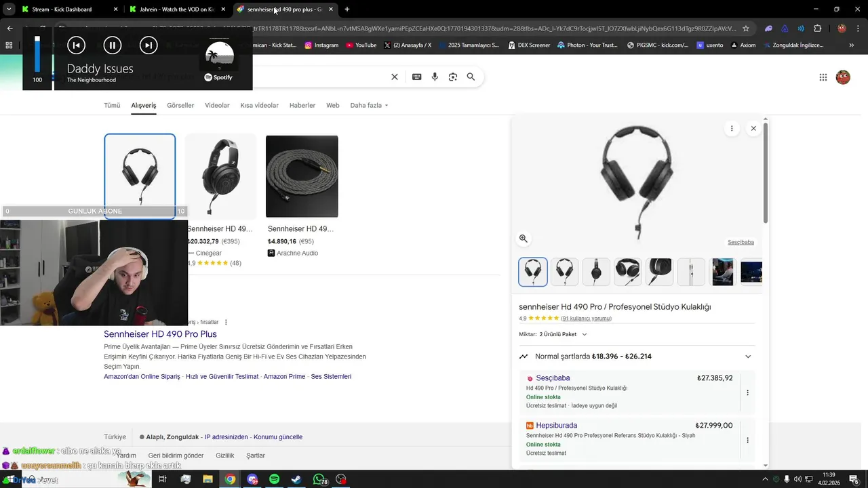The height and width of the screenshot is (488, 868).
Task: Skip to next track in media overlay
Action: tap(148, 45)
